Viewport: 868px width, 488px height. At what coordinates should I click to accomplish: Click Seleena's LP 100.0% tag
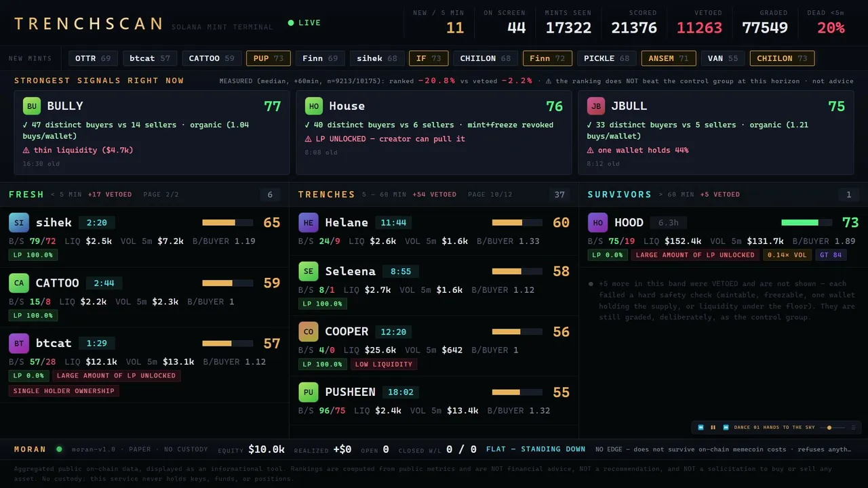323,304
